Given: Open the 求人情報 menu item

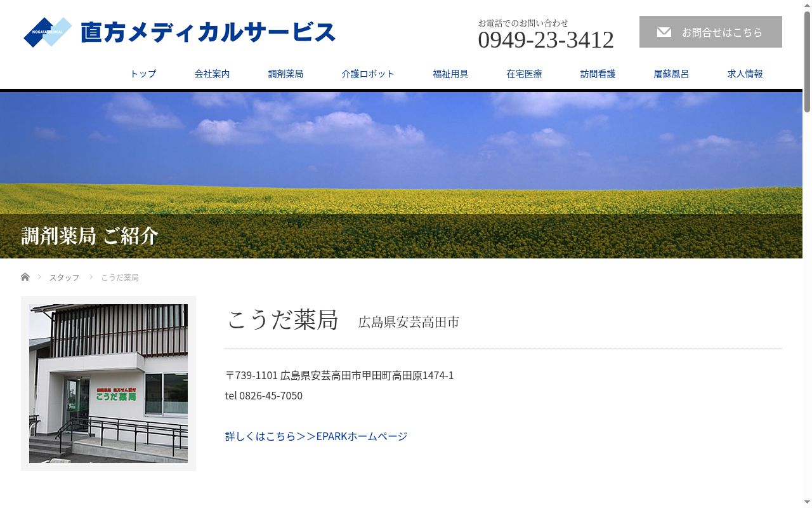Looking at the screenshot, I should [745, 74].
